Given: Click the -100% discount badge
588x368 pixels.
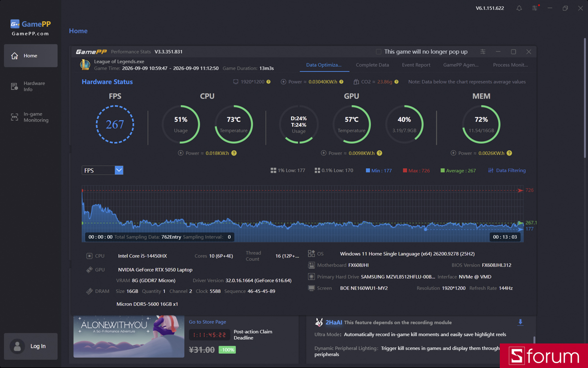Looking at the screenshot, I should 227,350.
